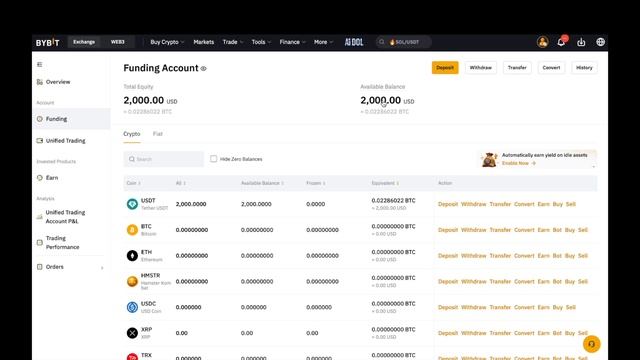Click the HMSTR coin icon
This screenshot has height=360, width=640.
(x=132, y=281)
